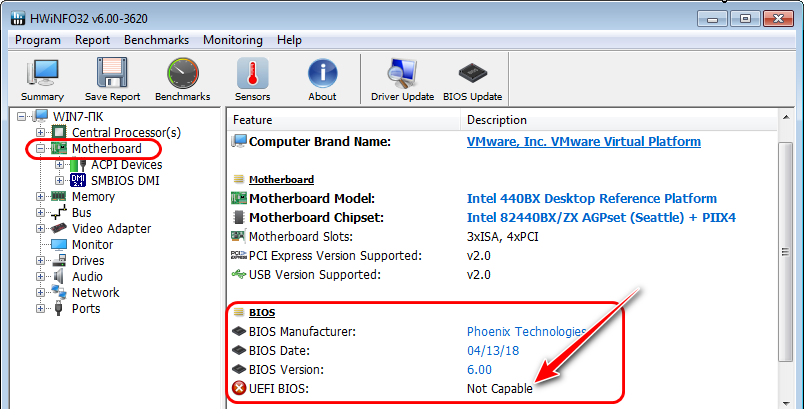804x409 pixels.
Task: Open the Monitoring menu
Action: (x=233, y=40)
